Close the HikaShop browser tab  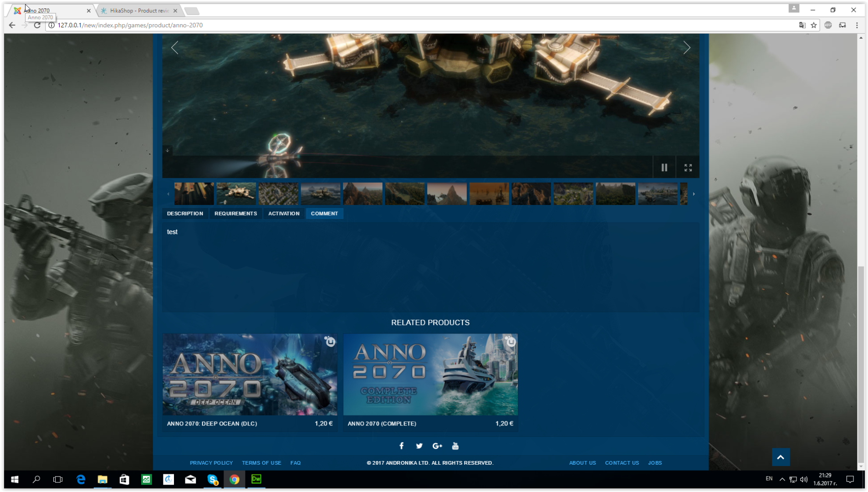[175, 10]
